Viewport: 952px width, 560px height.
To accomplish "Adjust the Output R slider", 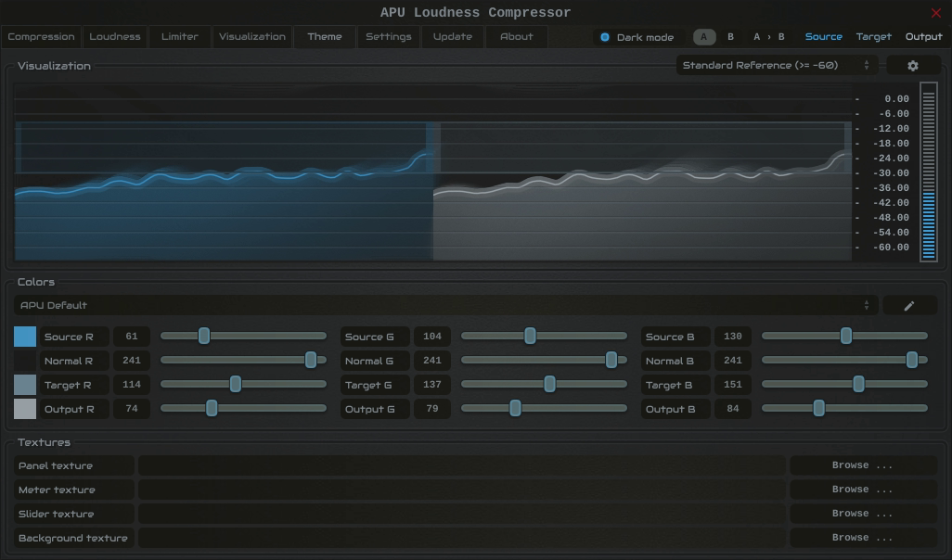I will point(243,408).
